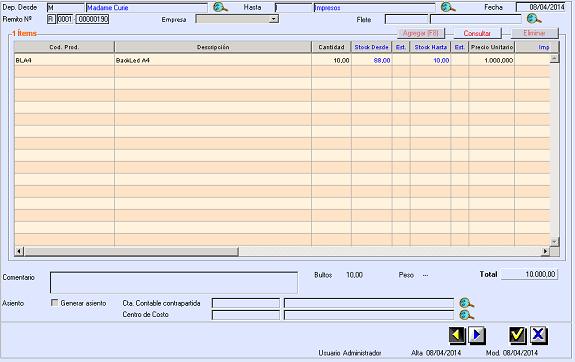Enable the Generar asiento checkbox
575x362 pixels.
pos(55,303)
